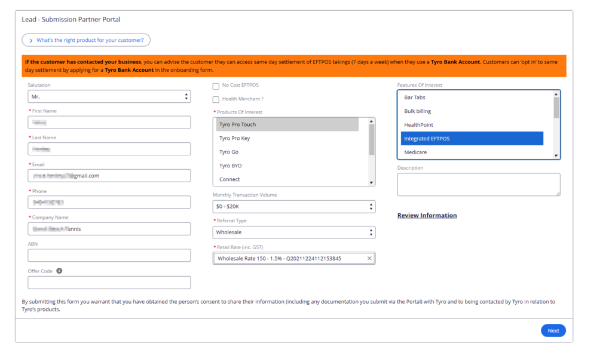Tick the No Cost EFTPOS checkbox
Image resolution: width=612 pixels, height=364 pixels.
pyautogui.click(x=216, y=86)
